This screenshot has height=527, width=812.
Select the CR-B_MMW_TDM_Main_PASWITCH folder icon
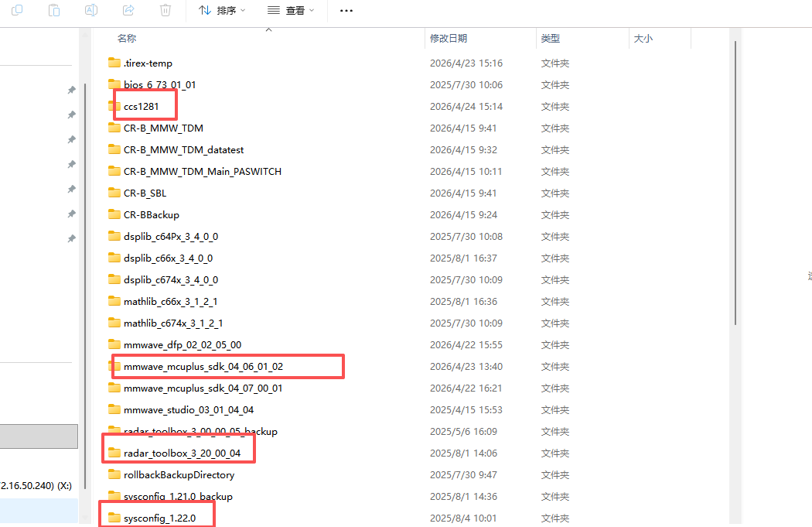point(114,171)
